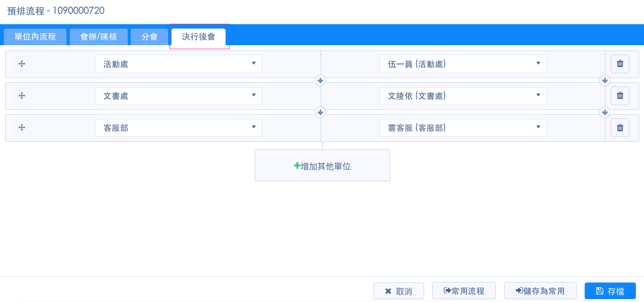
Task: Open the 文書處 unit dropdown
Action: click(178, 96)
